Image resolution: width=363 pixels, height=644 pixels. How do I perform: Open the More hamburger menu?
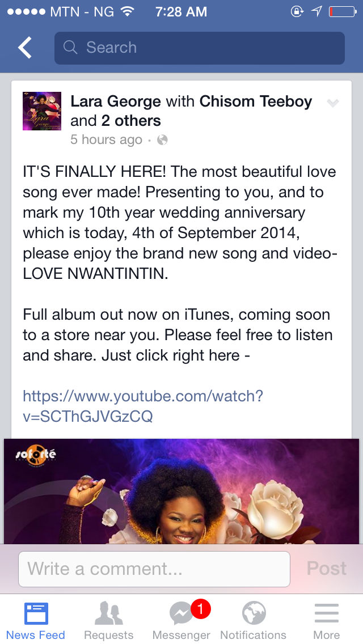point(327,613)
